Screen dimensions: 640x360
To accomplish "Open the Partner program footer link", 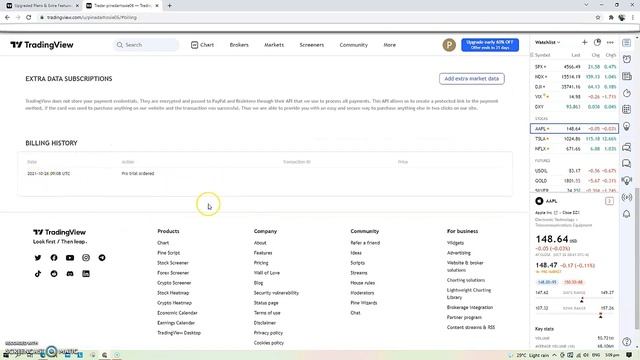I will pos(464,317).
